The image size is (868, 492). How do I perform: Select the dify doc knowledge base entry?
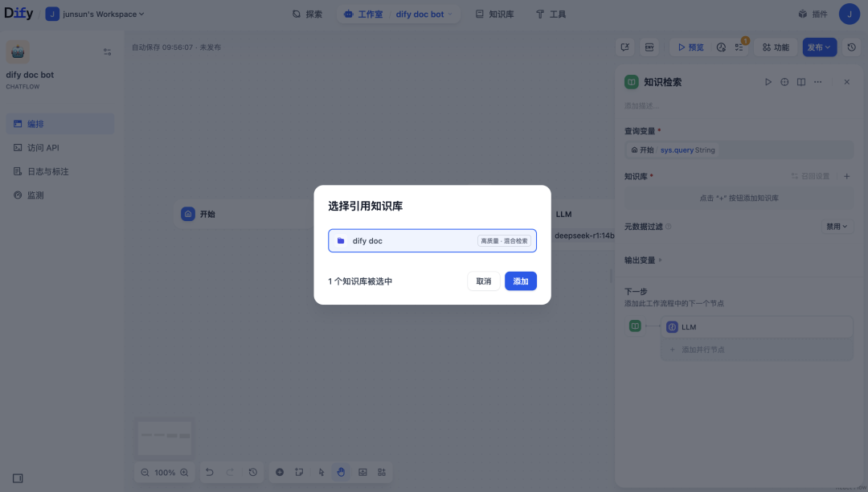[432, 240]
